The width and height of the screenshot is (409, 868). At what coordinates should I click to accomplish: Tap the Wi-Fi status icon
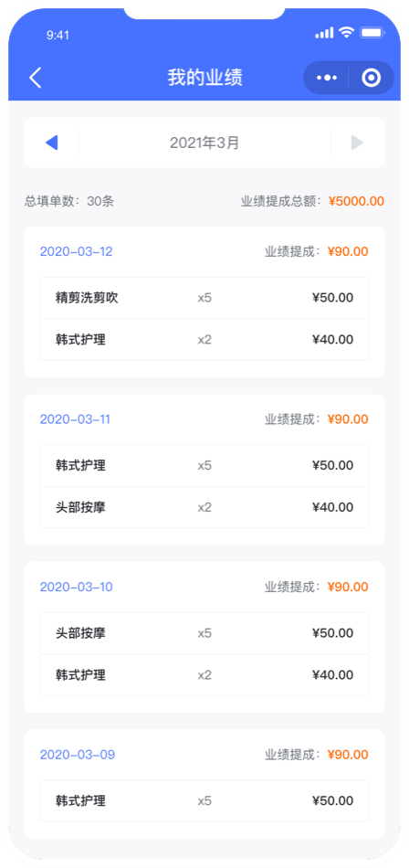pyautogui.click(x=347, y=33)
